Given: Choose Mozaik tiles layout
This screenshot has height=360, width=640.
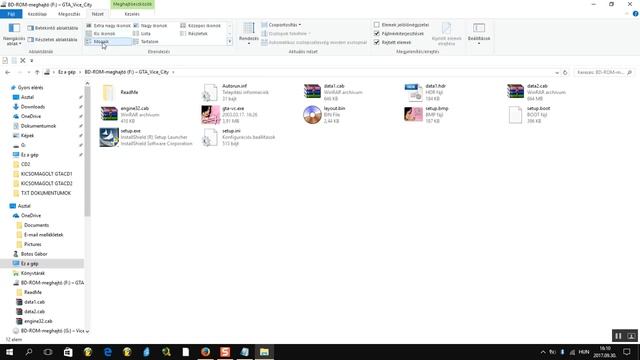Looking at the screenshot, I should [x=108, y=42].
